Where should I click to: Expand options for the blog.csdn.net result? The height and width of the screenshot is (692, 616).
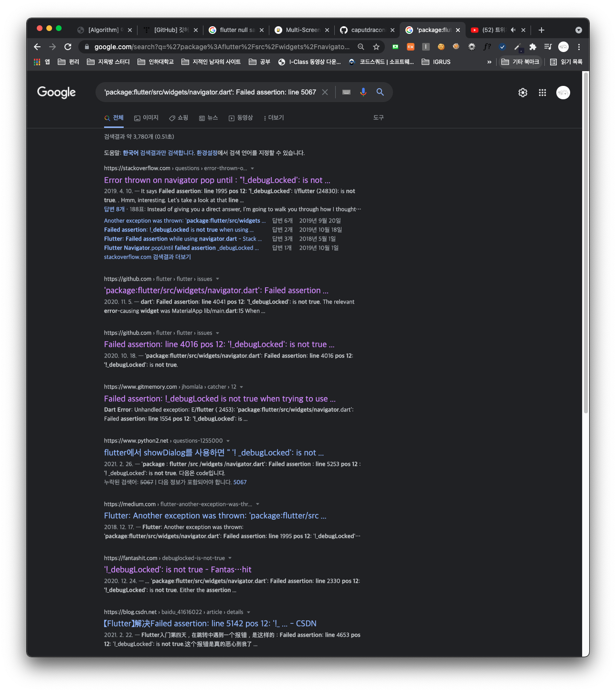[x=248, y=612]
